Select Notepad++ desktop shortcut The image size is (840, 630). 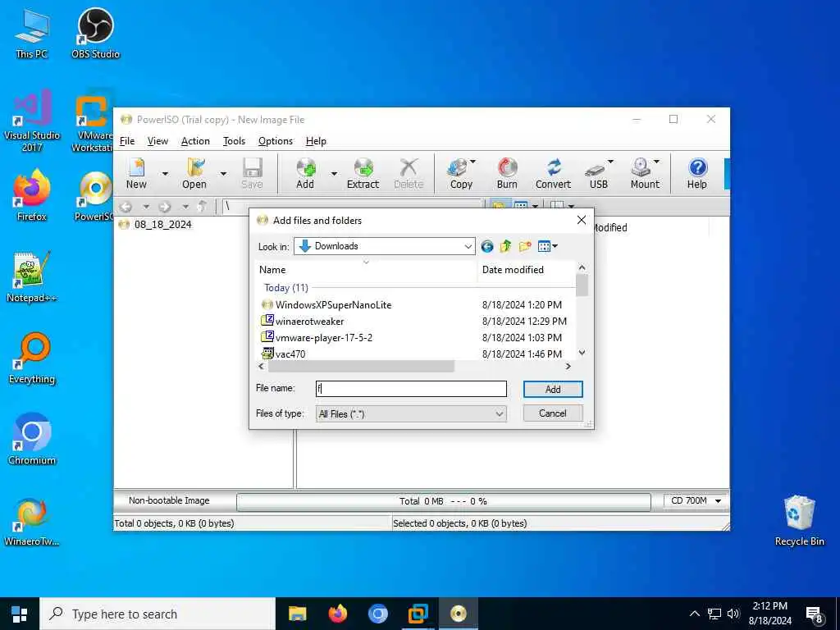click(x=32, y=277)
